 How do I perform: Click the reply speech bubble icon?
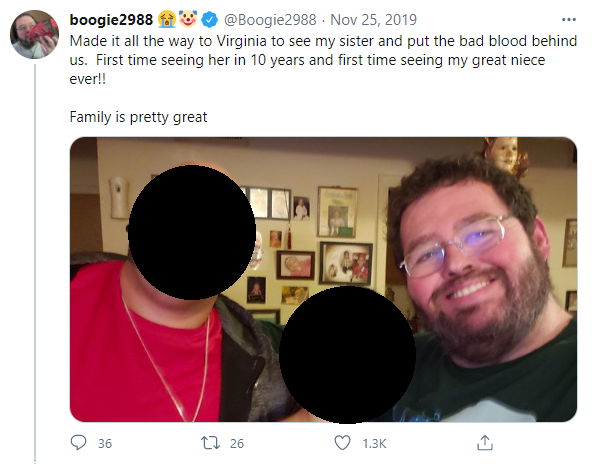pyautogui.click(x=79, y=442)
